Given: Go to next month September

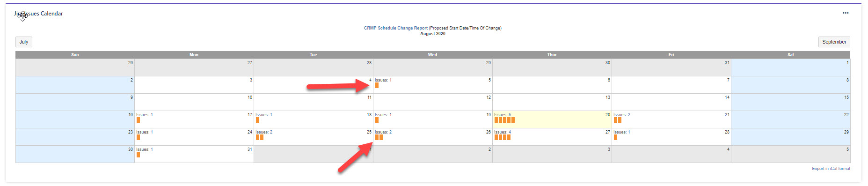Looking at the screenshot, I should pyautogui.click(x=834, y=42).
